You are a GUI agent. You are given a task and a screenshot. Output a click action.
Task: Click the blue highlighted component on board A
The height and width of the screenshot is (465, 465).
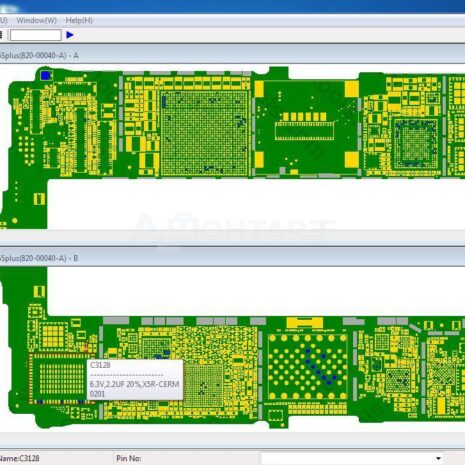click(45, 76)
